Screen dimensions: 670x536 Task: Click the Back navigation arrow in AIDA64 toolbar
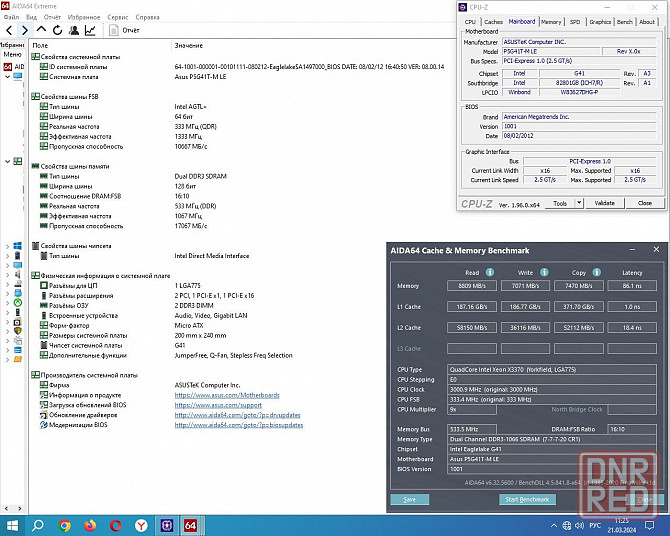8,31
